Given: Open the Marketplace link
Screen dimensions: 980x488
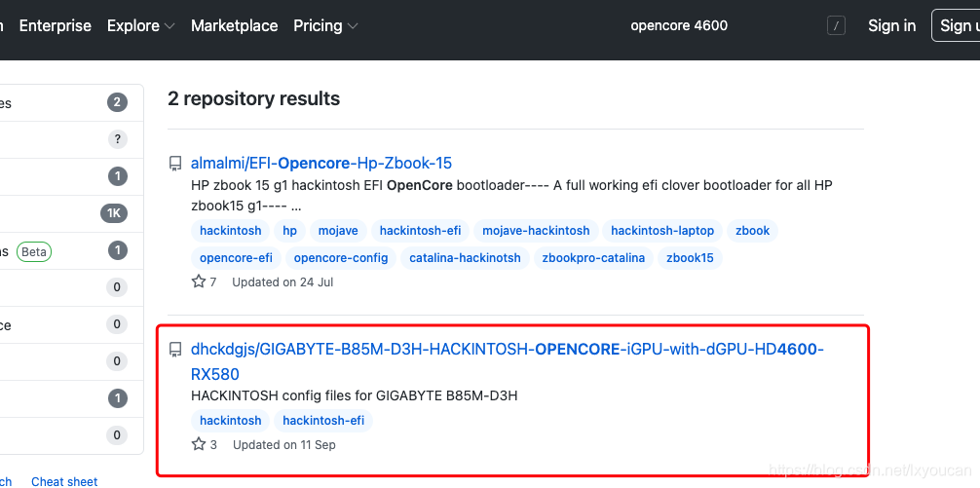Looking at the screenshot, I should 235,25.
